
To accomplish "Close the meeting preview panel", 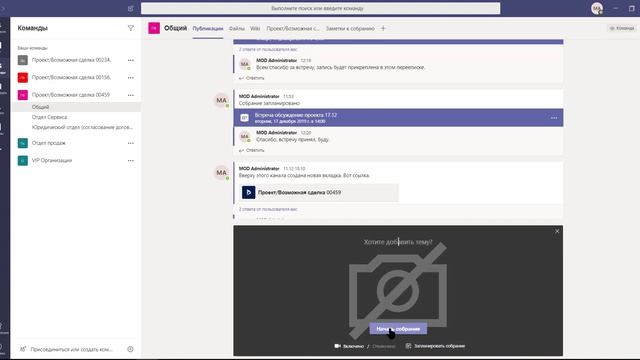I will [x=557, y=231].
